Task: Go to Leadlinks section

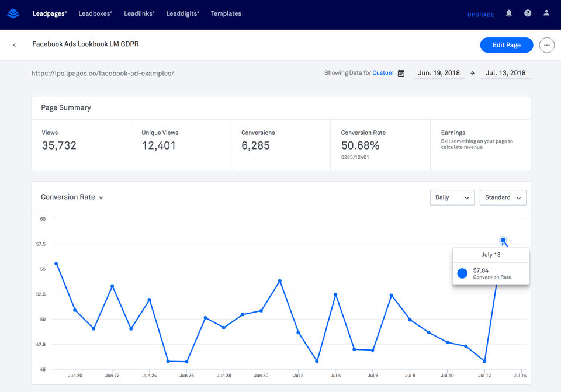Action: pos(140,13)
